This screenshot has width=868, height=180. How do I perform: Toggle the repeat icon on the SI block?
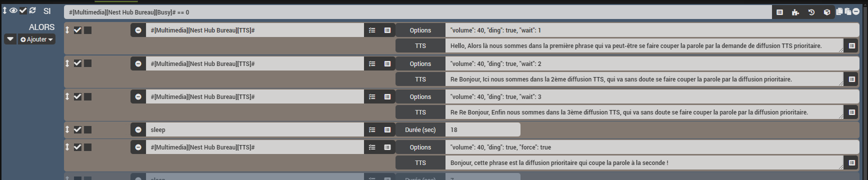(32, 10)
